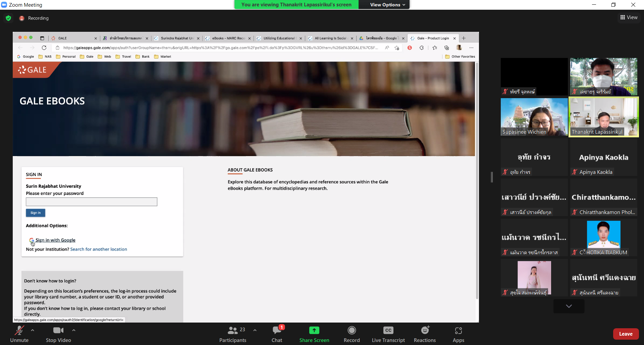Switch to the Surindra Rajabhat University tab

pyautogui.click(x=177, y=38)
